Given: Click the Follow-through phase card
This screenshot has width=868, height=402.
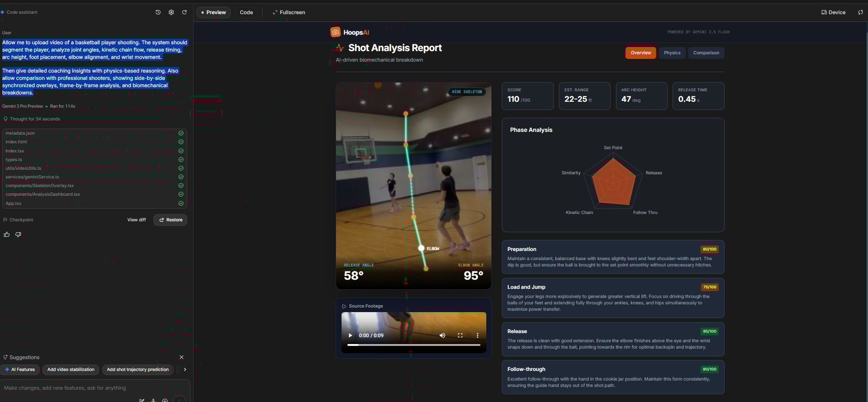Looking at the screenshot, I should (x=613, y=377).
